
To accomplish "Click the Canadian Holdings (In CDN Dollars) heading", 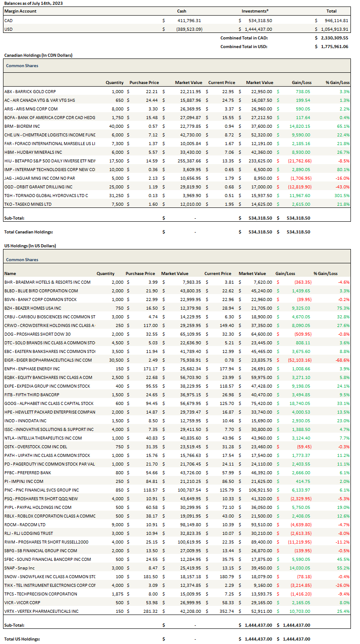I will pos(38,55).
